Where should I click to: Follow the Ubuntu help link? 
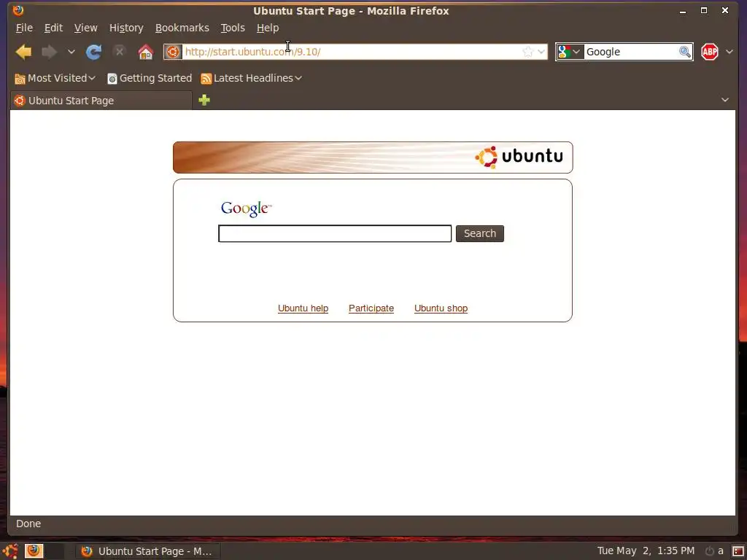click(x=303, y=308)
